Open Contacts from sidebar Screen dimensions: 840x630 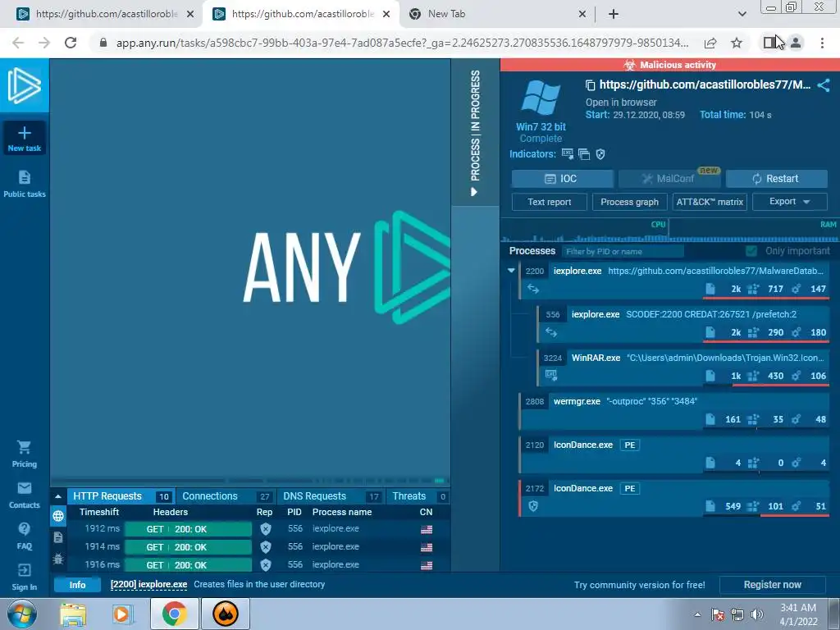[x=24, y=495]
